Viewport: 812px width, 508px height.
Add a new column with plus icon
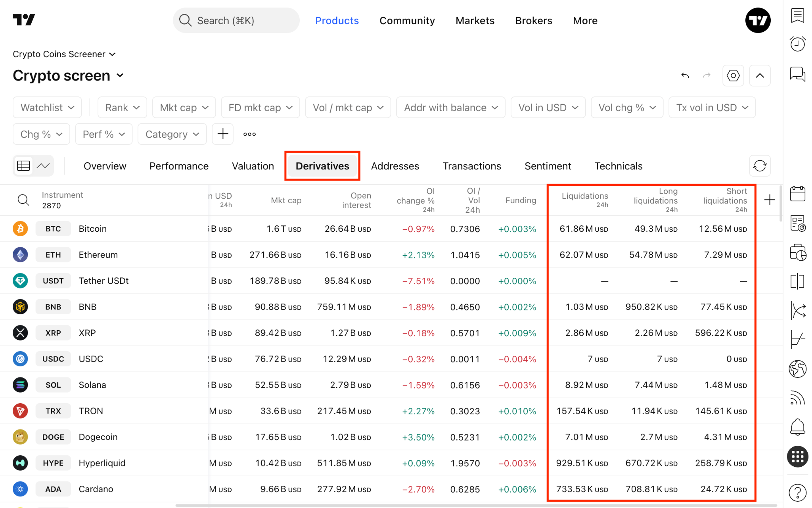pos(770,200)
